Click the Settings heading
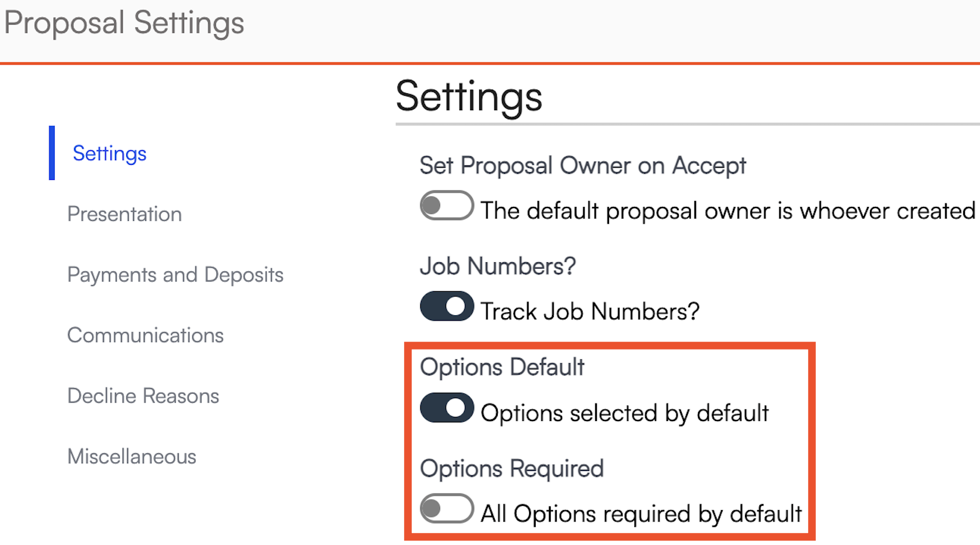Viewport: 980px width, 545px height. click(x=468, y=96)
